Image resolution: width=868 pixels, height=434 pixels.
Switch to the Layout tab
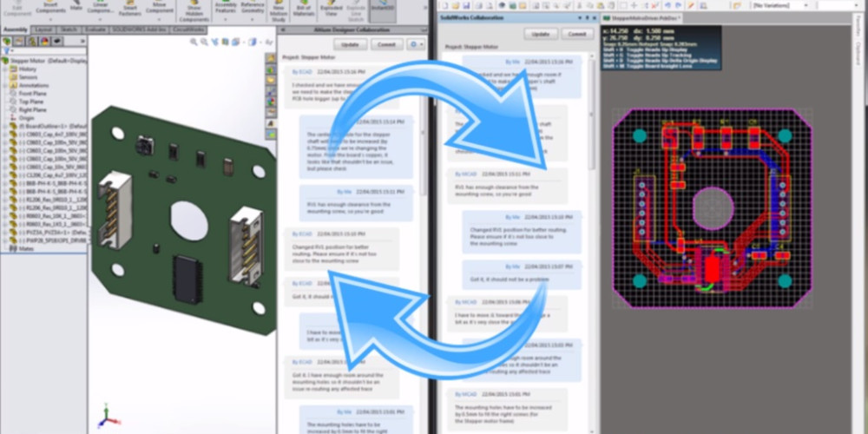click(x=42, y=30)
